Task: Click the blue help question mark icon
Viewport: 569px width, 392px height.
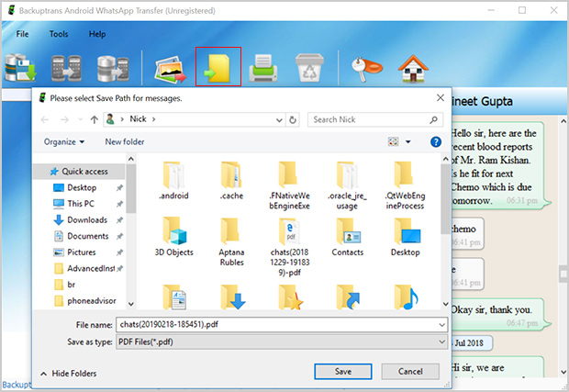Action: 435,142
